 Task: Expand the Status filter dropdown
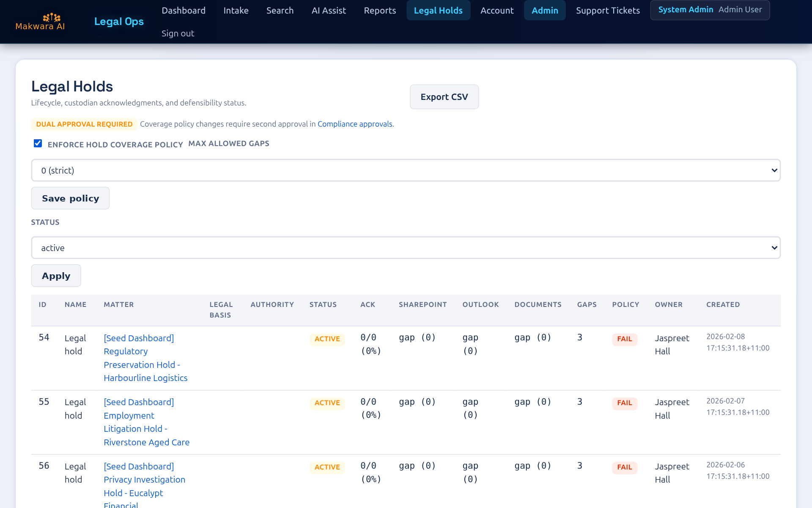pos(406,248)
